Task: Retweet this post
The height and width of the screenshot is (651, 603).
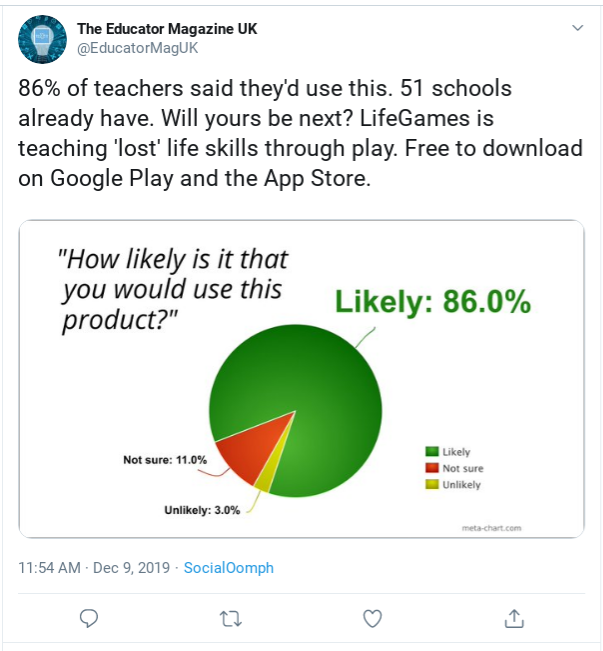Action: pos(231,618)
